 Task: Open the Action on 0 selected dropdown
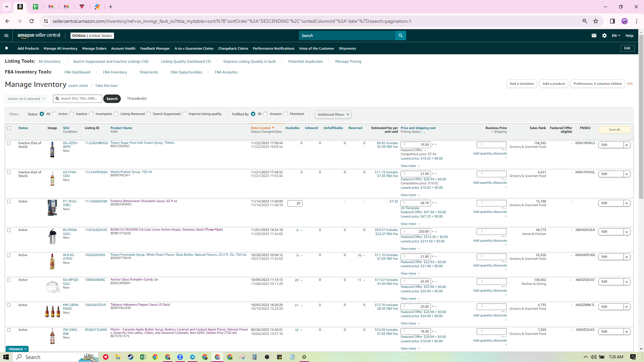pos(26,99)
